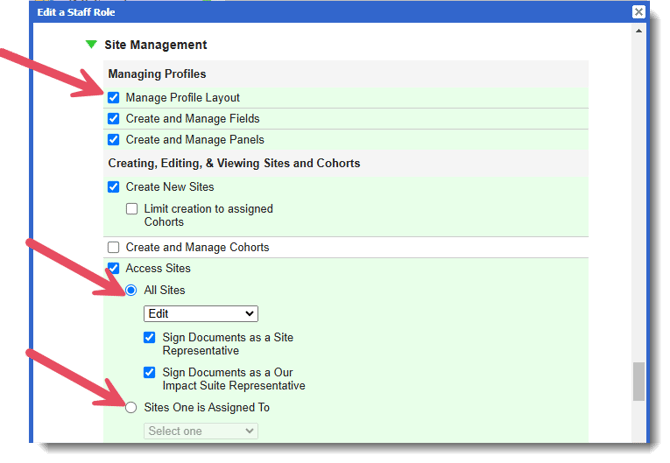Click the Create and Manage Cohorts label
Image resolution: width=670 pixels, height=463 pixels.
(197, 247)
